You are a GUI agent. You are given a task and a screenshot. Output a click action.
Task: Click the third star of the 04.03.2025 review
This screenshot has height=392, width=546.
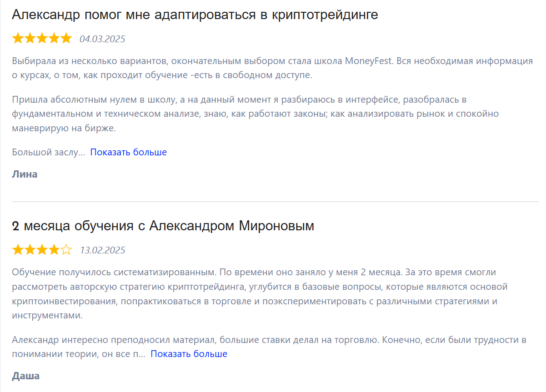coord(42,38)
